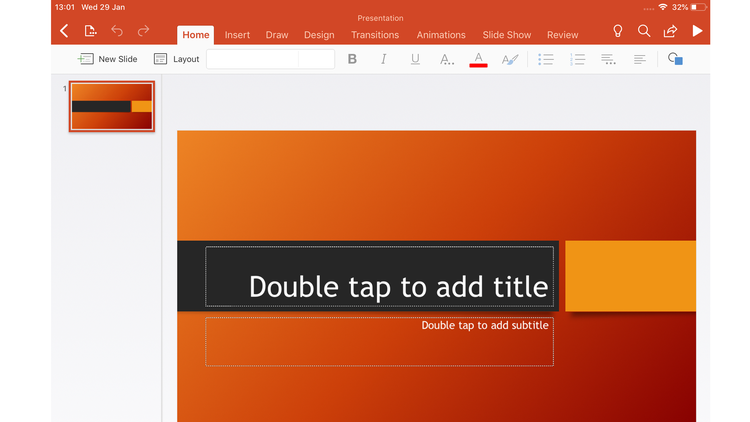
Task: Start slideshow with the play icon
Action: [697, 32]
